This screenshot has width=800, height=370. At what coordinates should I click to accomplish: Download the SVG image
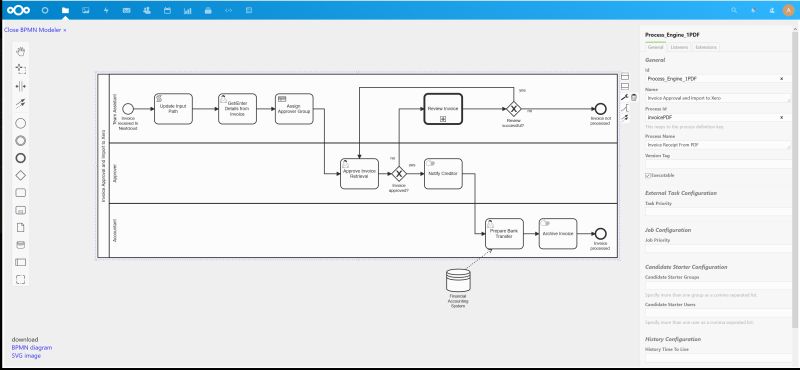pyautogui.click(x=26, y=356)
